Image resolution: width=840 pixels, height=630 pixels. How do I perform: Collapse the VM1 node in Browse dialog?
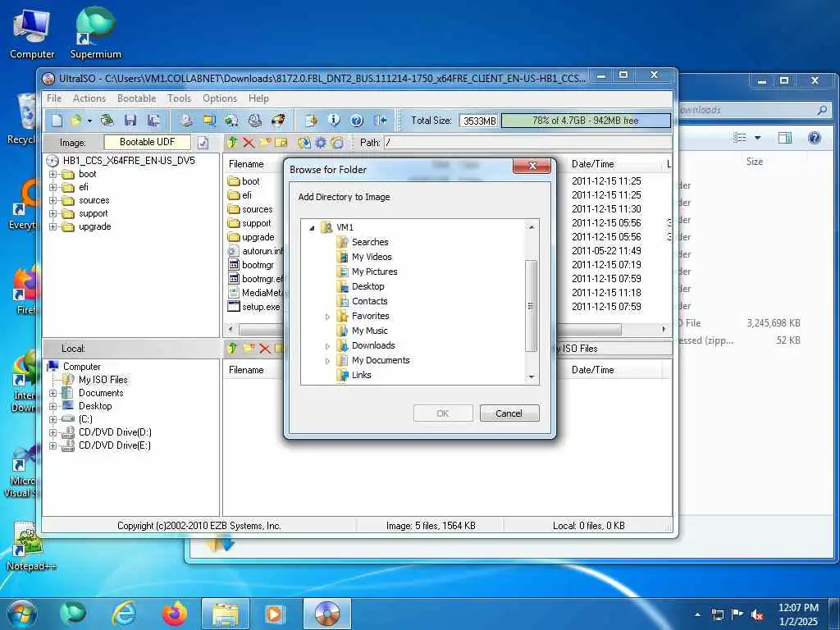click(x=312, y=228)
